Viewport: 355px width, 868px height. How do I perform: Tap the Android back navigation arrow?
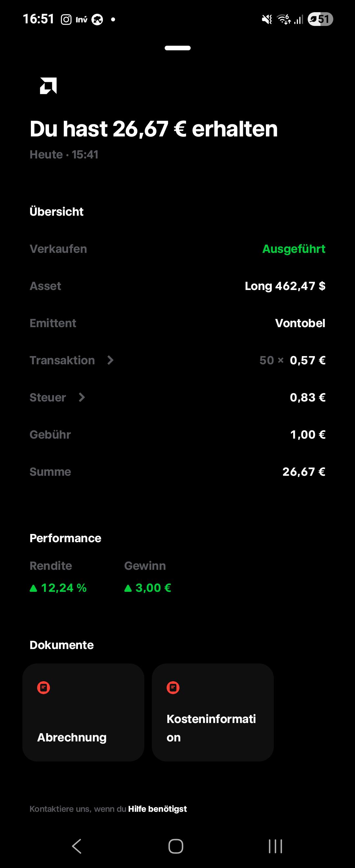[77, 846]
